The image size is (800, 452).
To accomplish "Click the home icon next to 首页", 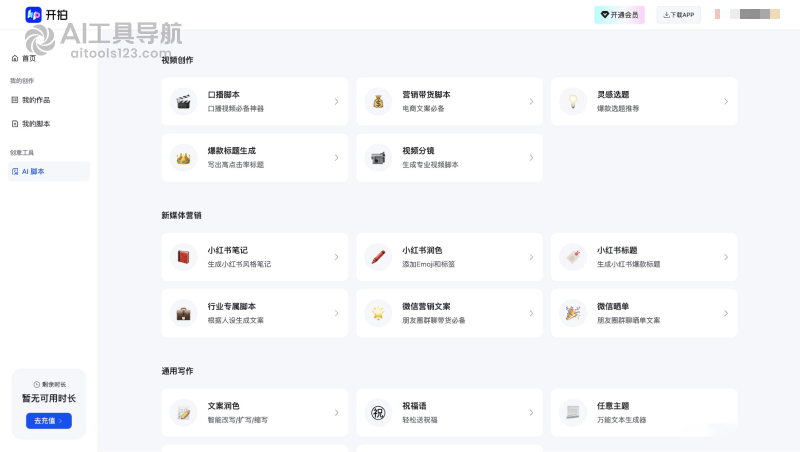I will tap(15, 58).
